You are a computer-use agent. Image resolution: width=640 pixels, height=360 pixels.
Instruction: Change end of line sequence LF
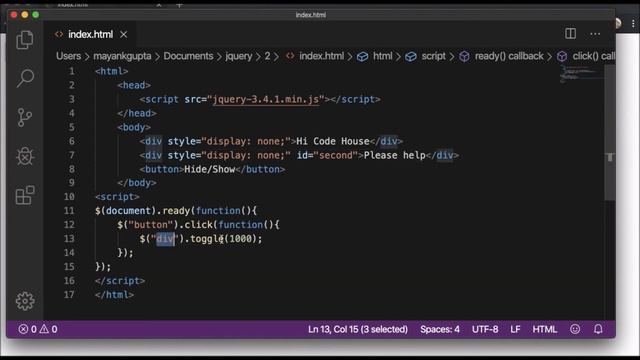pyautogui.click(x=515, y=329)
